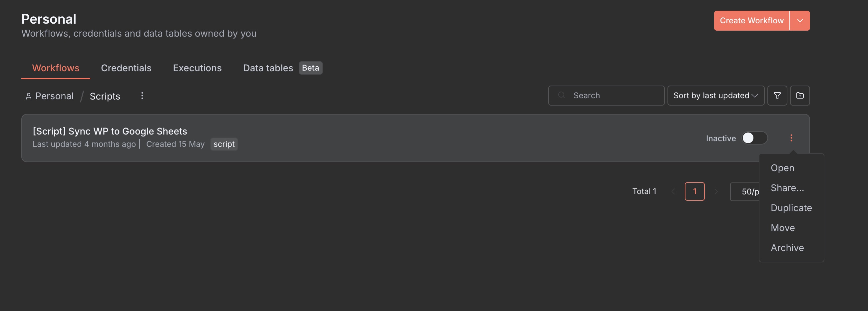Image resolution: width=868 pixels, height=311 pixels.
Task: Select page 1 in pagination
Action: pos(694,191)
